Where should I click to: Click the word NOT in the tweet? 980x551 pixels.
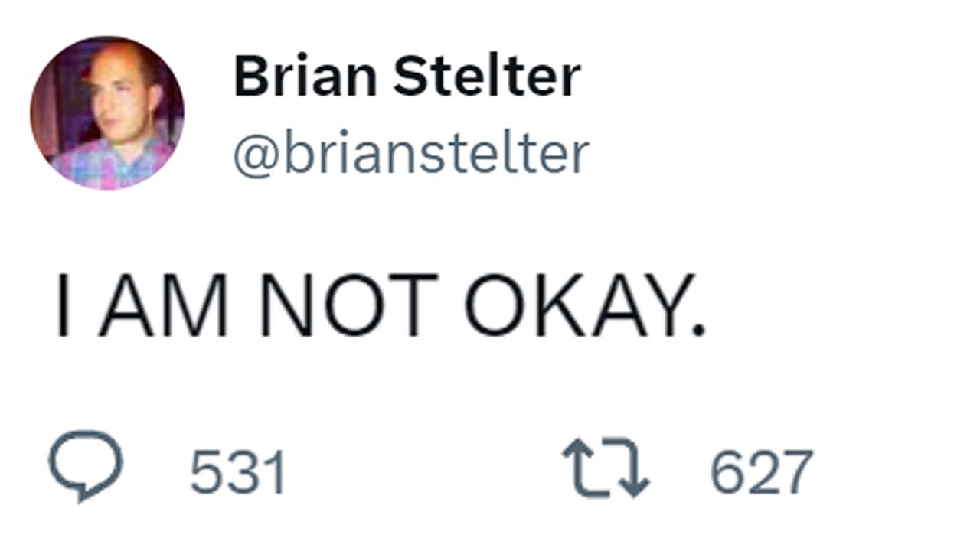click(x=349, y=305)
